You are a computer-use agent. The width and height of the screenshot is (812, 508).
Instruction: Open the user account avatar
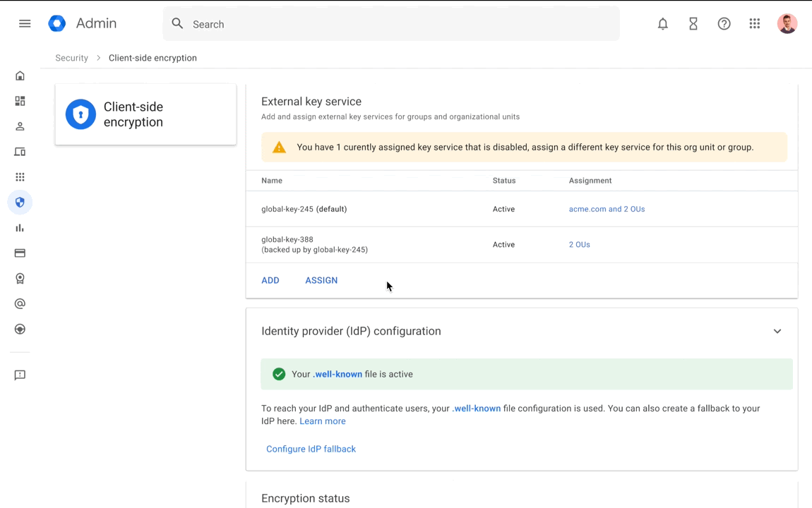click(x=787, y=24)
